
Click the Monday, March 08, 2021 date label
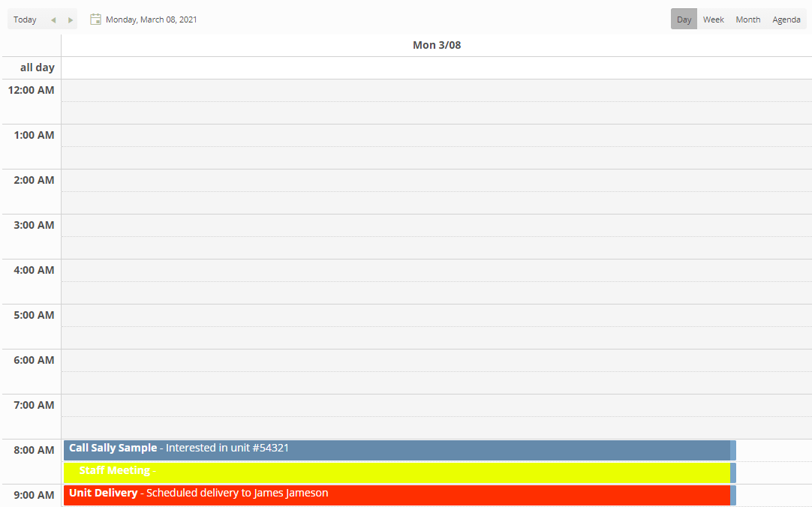pyautogui.click(x=151, y=19)
